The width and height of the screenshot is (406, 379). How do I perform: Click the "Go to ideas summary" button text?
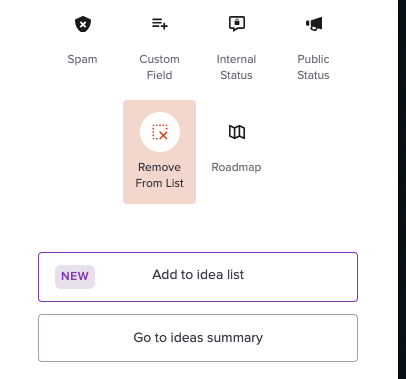198,338
